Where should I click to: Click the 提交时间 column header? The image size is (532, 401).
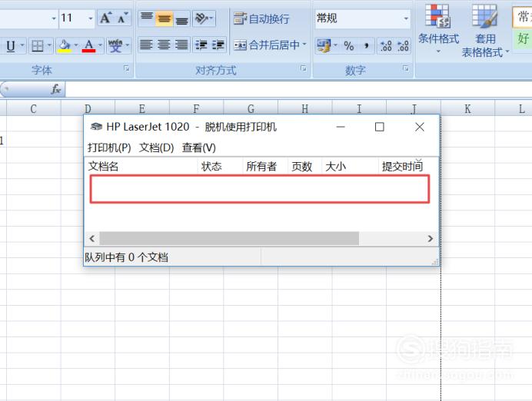(408, 166)
